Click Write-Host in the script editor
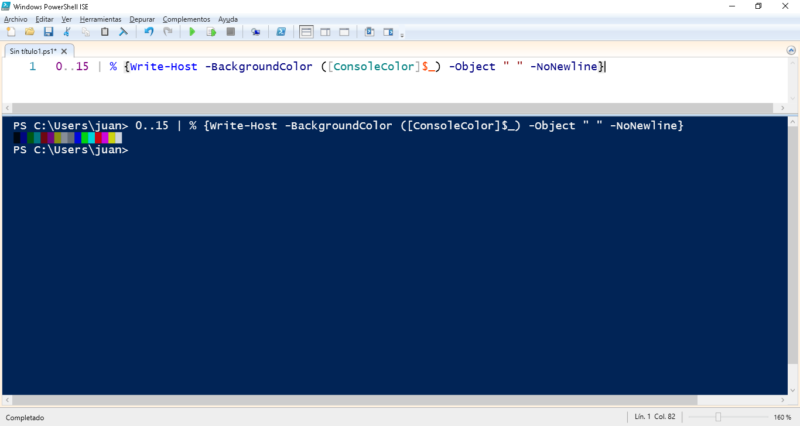This screenshot has height=426, width=800. coord(163,66)
